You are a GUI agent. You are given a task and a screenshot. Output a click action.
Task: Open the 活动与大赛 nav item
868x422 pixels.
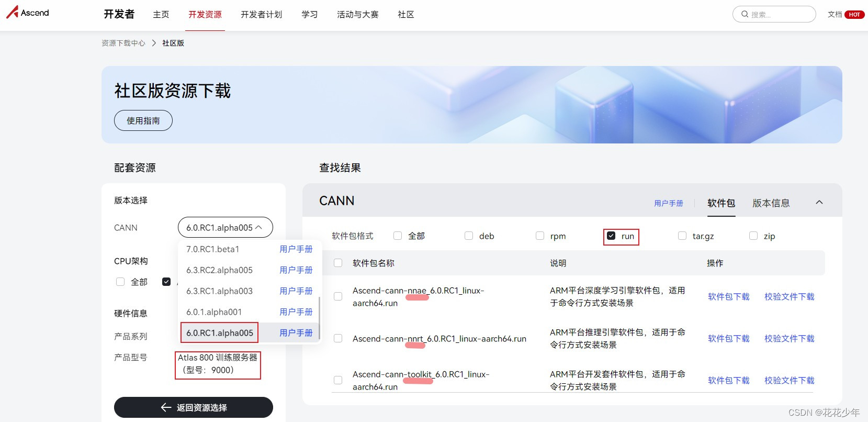(358, 15)
